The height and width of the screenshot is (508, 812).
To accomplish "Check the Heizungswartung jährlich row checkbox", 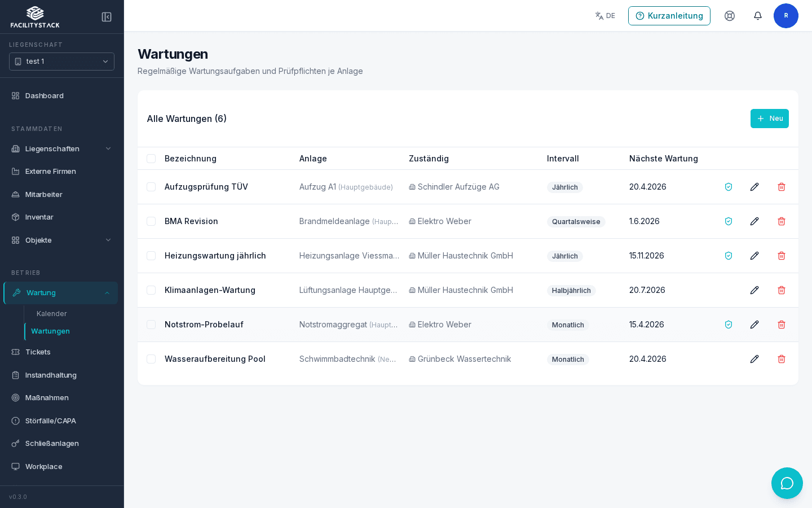I will (151, 256).
